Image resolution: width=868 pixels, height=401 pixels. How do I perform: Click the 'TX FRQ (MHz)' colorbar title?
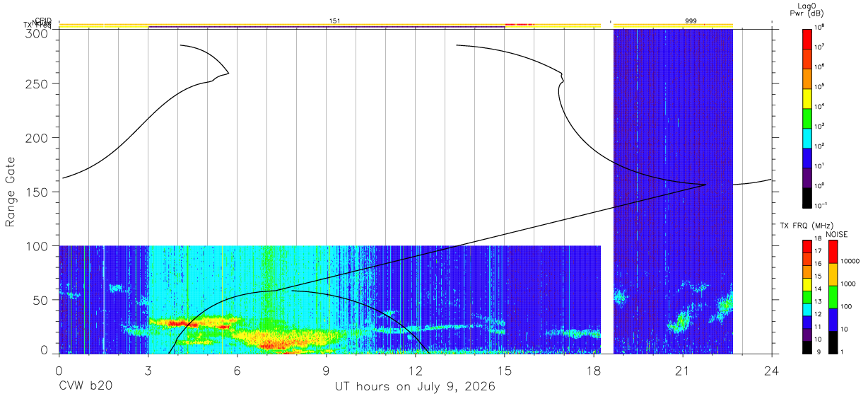click(807, 226)
